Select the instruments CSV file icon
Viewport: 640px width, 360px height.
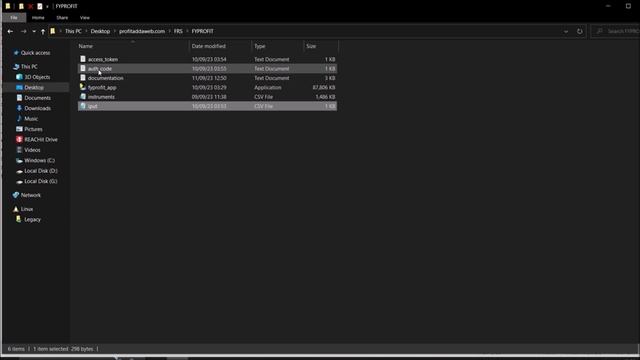pyautogui.click(x=83, y=97)
